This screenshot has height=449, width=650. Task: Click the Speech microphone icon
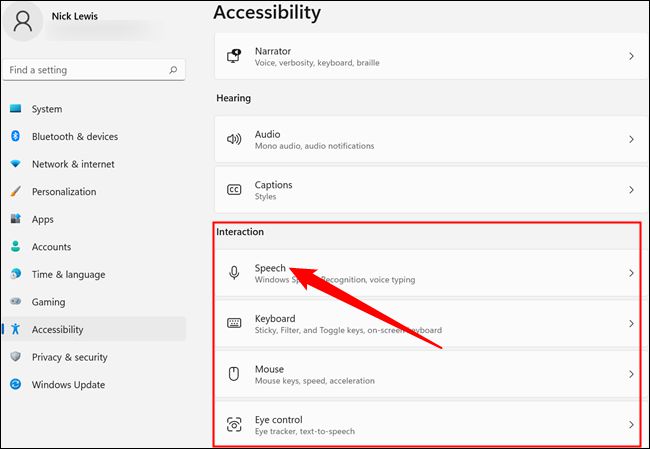pos(234,273)
